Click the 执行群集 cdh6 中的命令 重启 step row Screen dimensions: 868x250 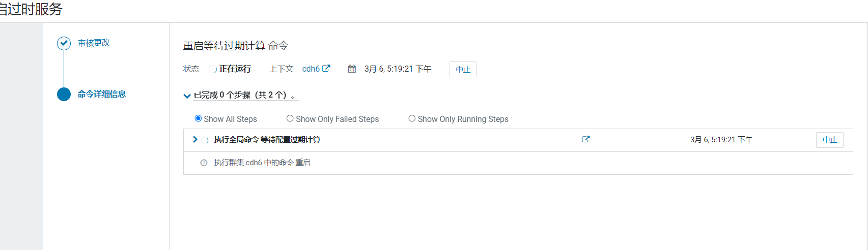[x=518, y=163]
